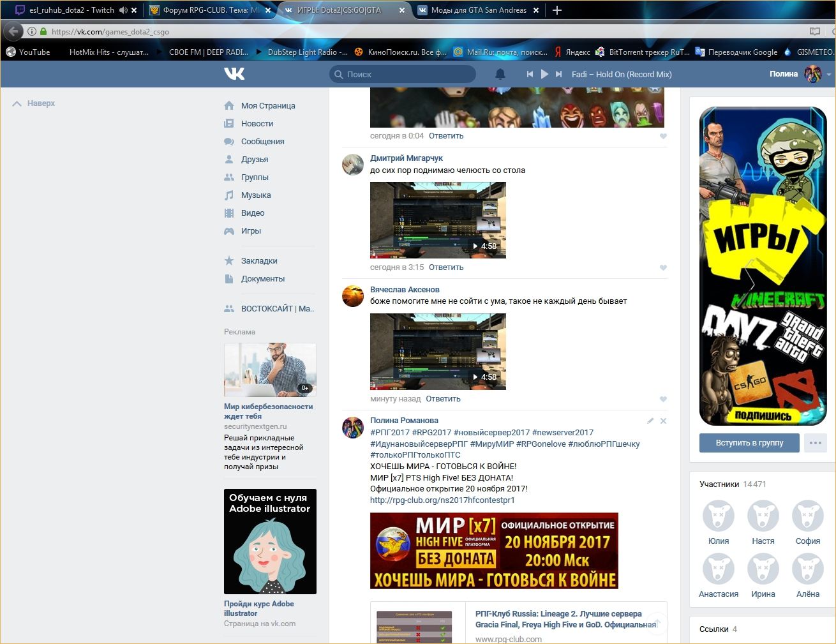Open Закладки bookmarks
Viewport: 836px width, 644px height.
259,261
